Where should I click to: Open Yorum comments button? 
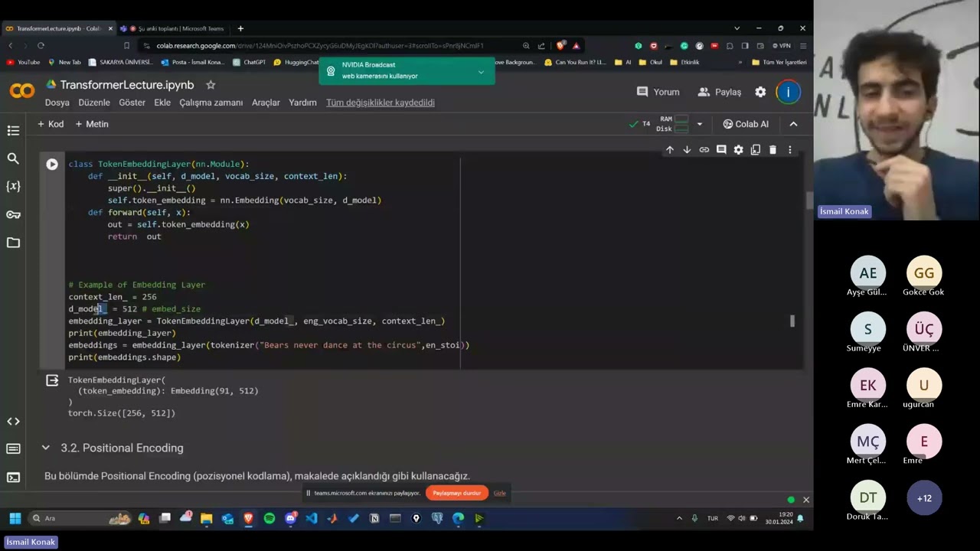[x=658, y=92]
